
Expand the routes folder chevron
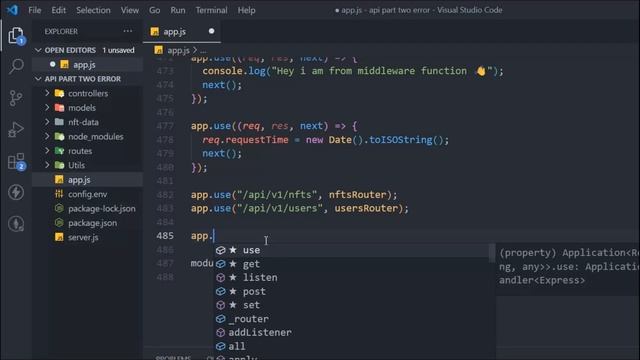47,151
